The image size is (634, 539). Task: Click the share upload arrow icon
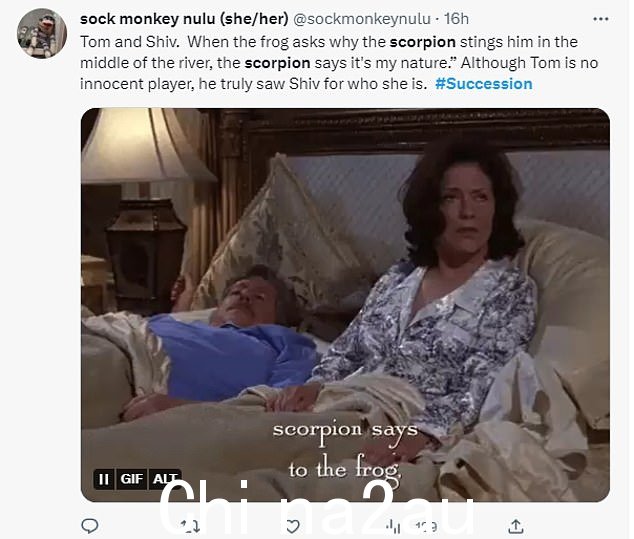coord(516,526)
